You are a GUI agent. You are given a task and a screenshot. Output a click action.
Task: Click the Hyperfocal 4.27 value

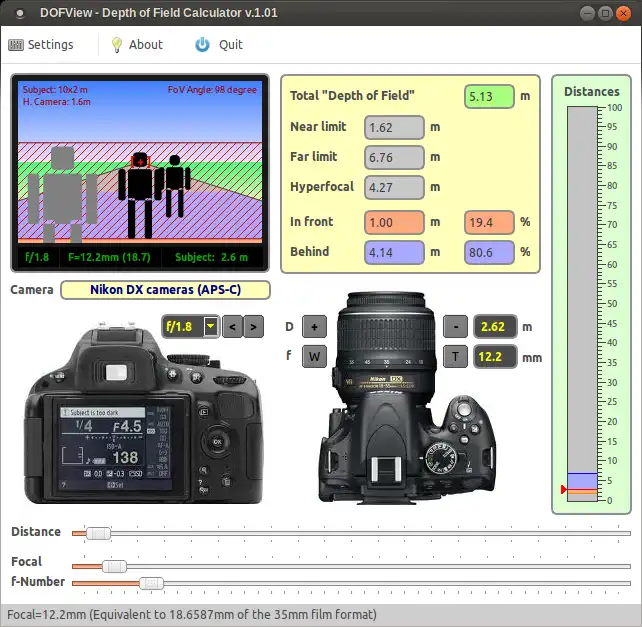[x=394, y=188]
